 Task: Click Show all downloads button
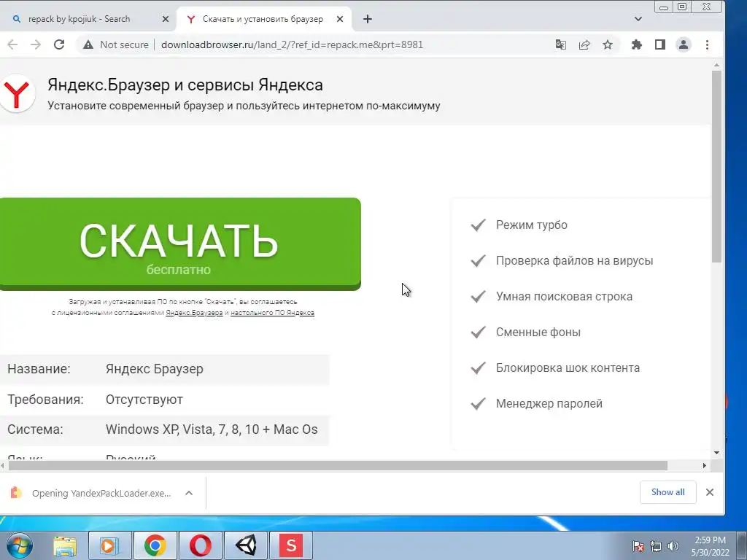coord(668,492)
